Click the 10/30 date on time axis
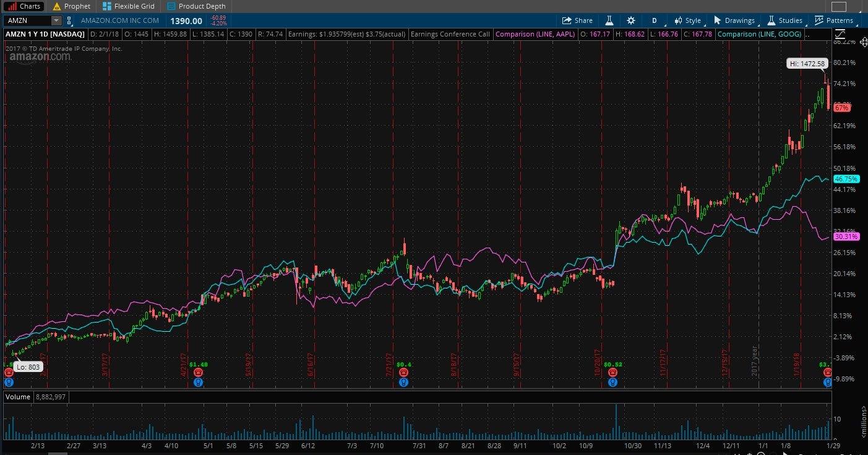The image size is (868, 455). pos(633,446)
